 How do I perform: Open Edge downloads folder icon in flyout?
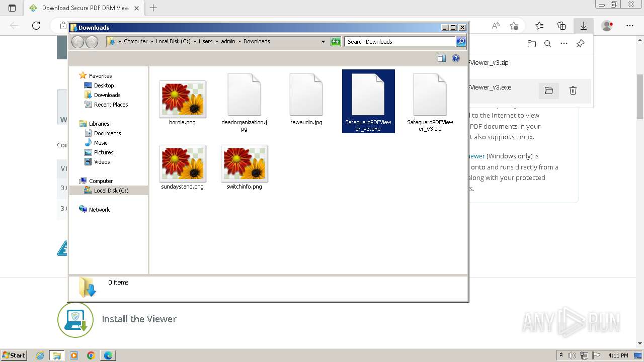(x=532, y=44)
